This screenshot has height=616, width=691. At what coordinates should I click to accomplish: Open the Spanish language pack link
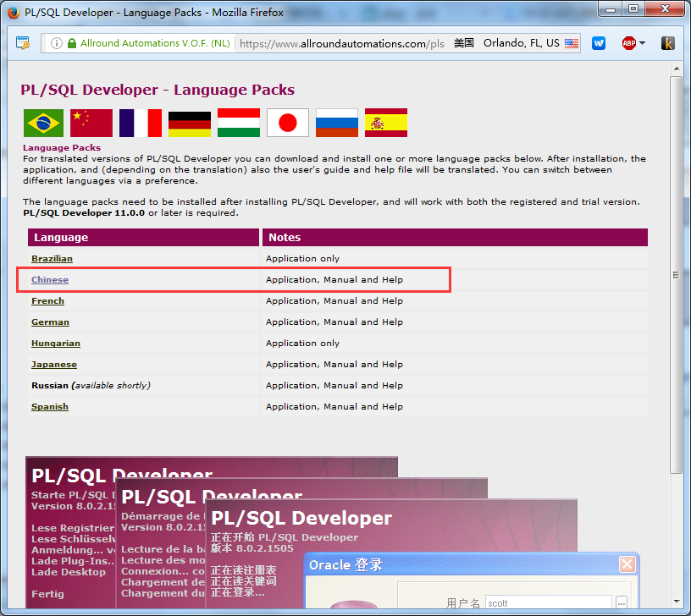tap(50, 406)
